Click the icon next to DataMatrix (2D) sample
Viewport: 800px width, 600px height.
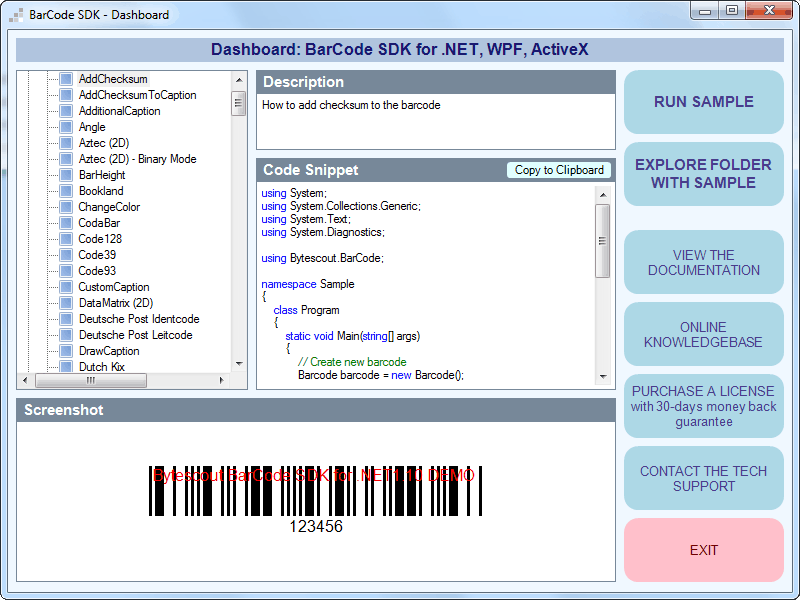[66, 303]
